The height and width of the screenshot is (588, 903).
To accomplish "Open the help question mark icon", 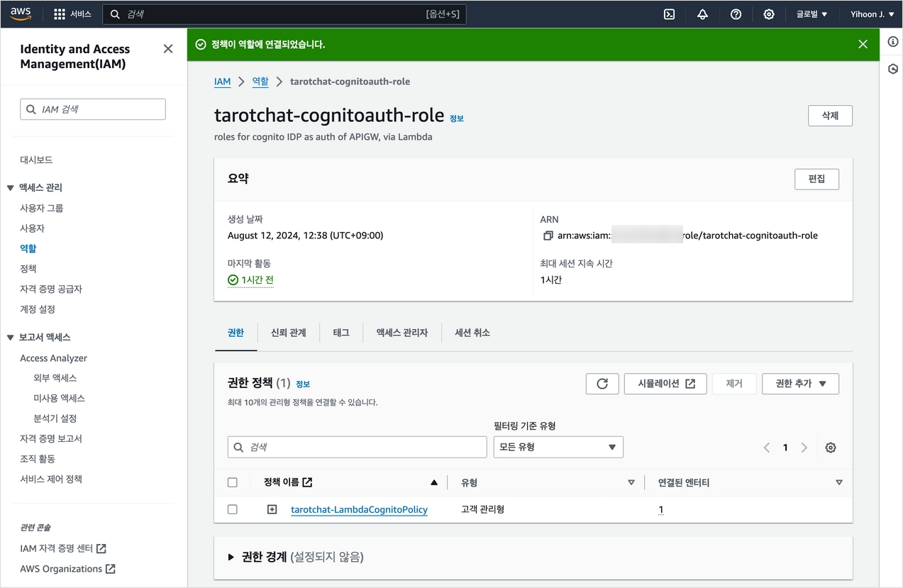I will coord(736,14).
